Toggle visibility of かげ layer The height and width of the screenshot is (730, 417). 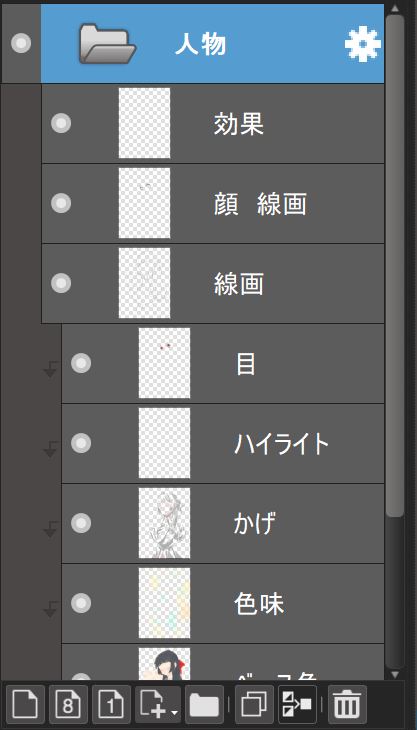click(81, 523)
